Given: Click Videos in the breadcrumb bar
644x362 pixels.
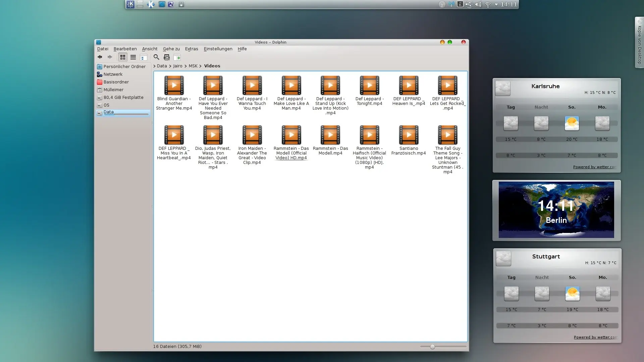Looking at the screenshot, I should coord(212,66).
